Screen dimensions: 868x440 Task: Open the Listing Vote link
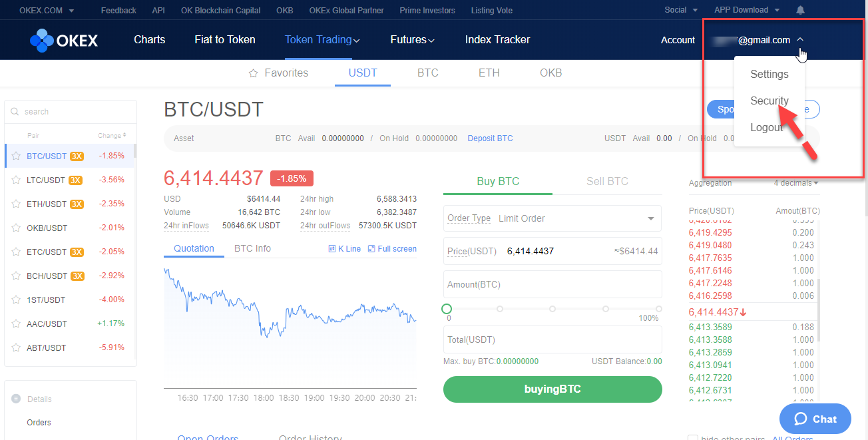point(491,10)
